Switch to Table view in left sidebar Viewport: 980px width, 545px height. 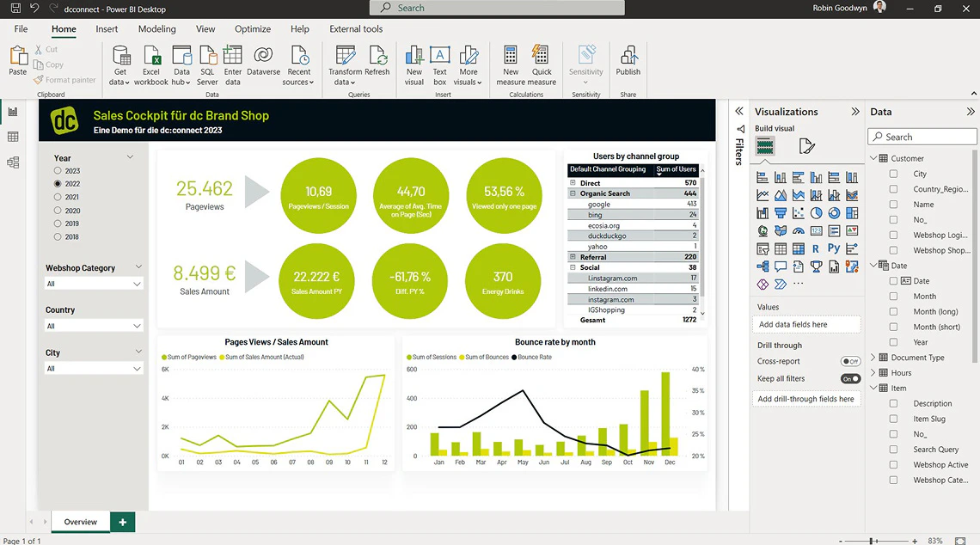13,137
